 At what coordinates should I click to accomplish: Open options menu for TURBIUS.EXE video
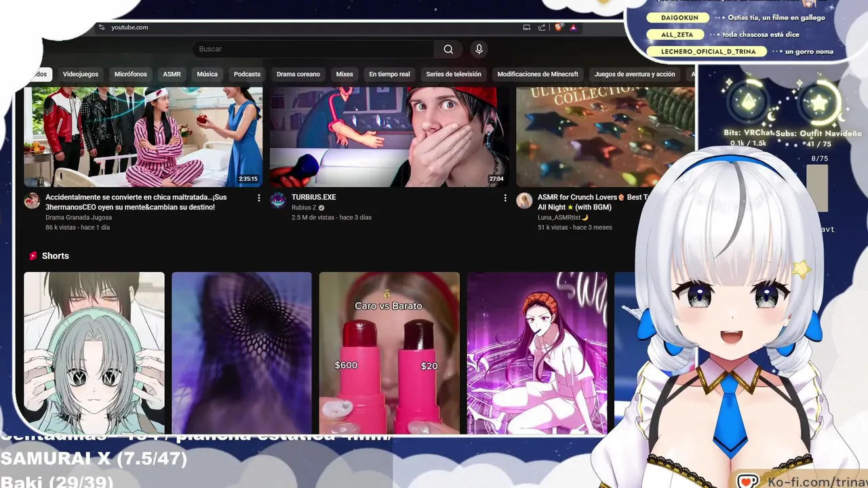click(505, 198)
